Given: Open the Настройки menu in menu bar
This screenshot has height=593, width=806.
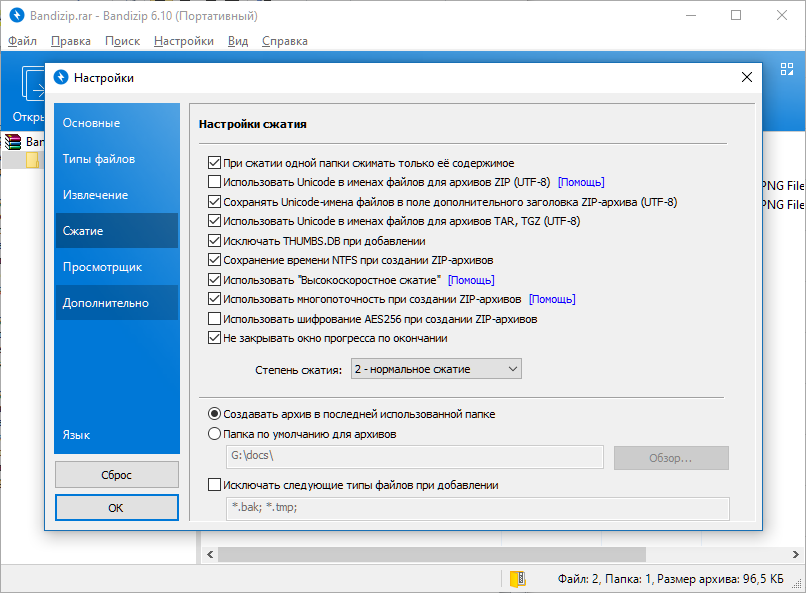Looking at the screenshot, I should pos(184,41).
